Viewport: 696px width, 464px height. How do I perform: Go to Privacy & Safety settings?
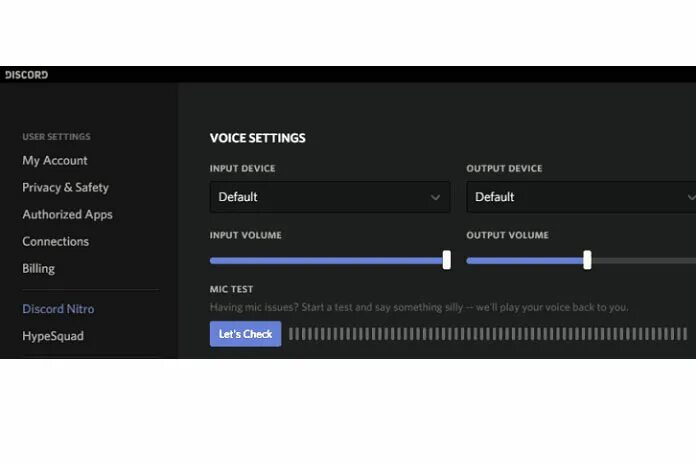[x=65, y=187]
